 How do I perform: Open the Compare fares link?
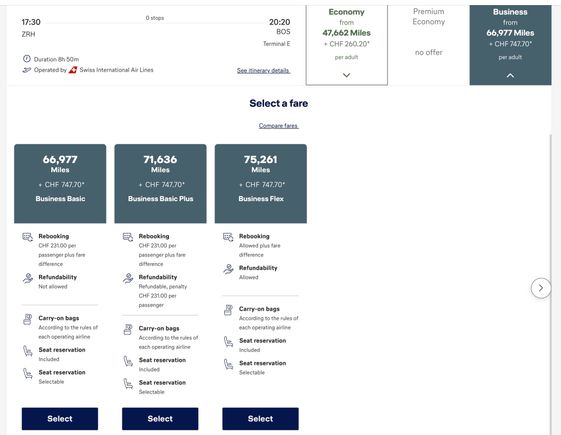click(278, 126)
